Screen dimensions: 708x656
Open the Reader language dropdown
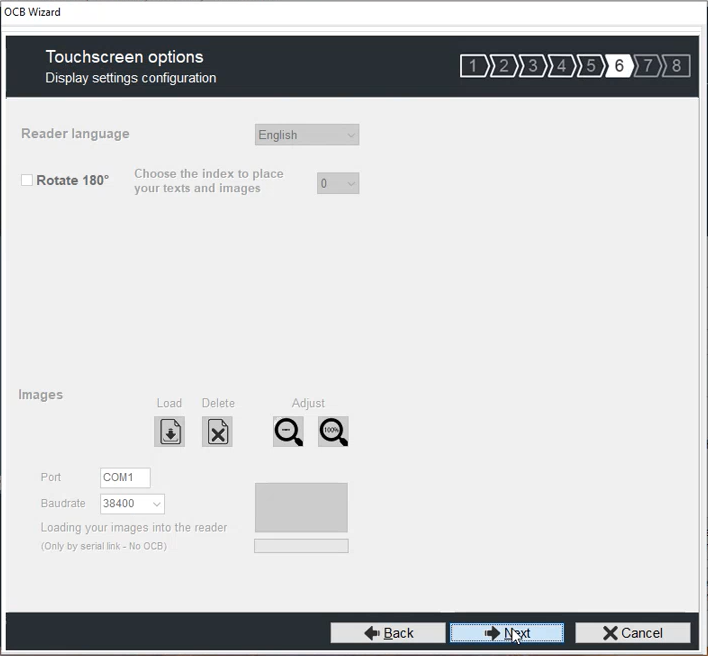307,135
